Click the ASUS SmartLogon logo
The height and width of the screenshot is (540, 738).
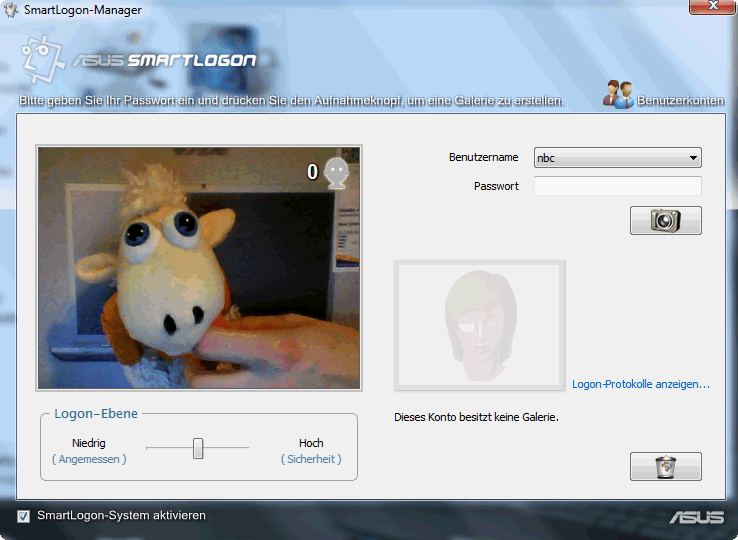pyautogui.click(x=140, y=60)
